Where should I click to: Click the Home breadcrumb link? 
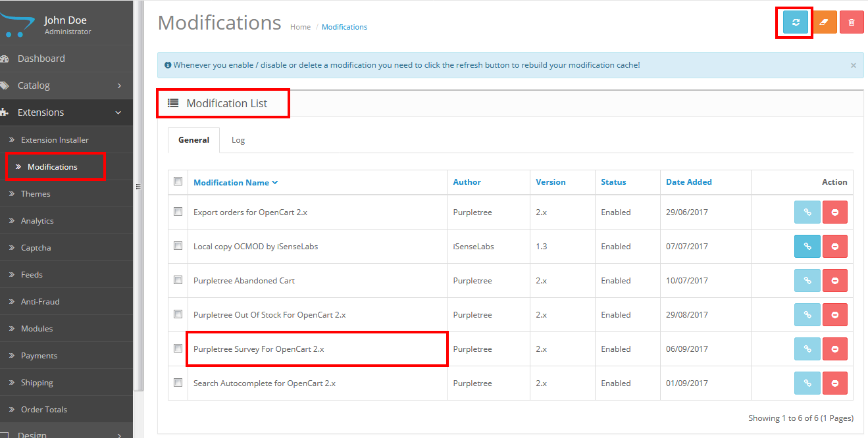coord(300,27)
